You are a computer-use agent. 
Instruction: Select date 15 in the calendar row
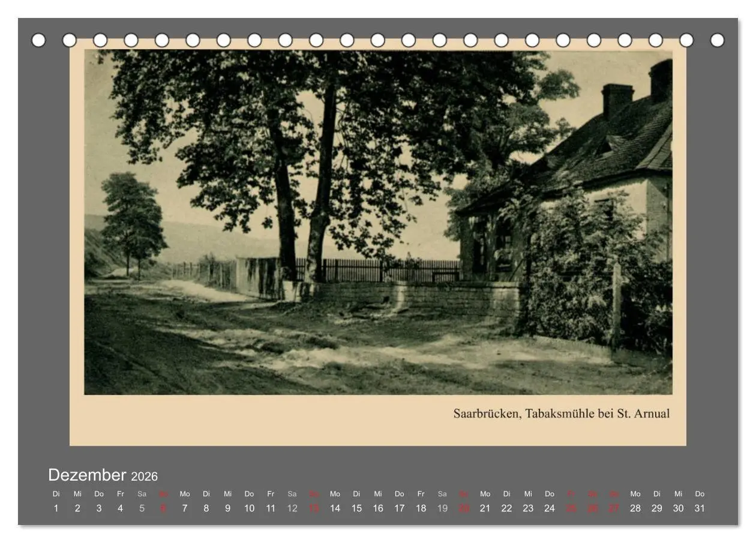pyautogui.click(x=356, y=508)
